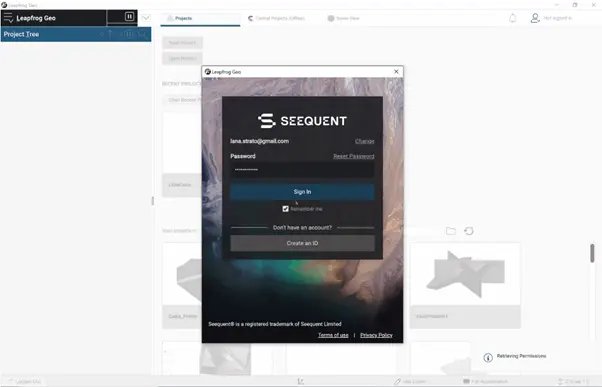Click the refresh icon beside the folder
Viewport: 602px width, 387px height.
(469, 231)
